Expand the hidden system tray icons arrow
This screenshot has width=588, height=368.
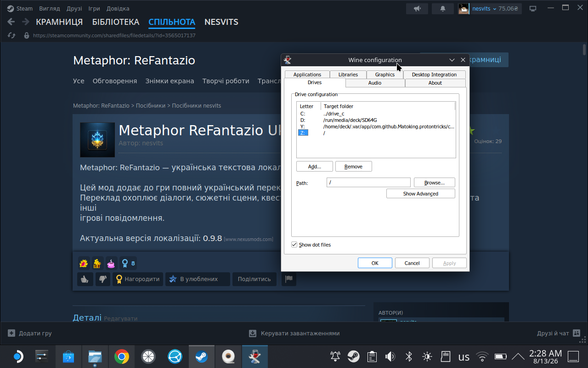point(518,356)
